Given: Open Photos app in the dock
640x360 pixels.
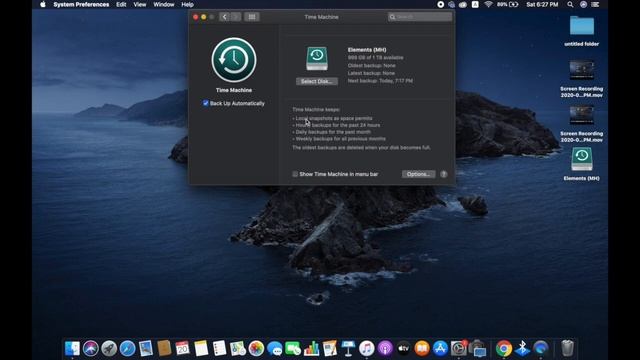Looking at the screenshot, I should [256, 349].
